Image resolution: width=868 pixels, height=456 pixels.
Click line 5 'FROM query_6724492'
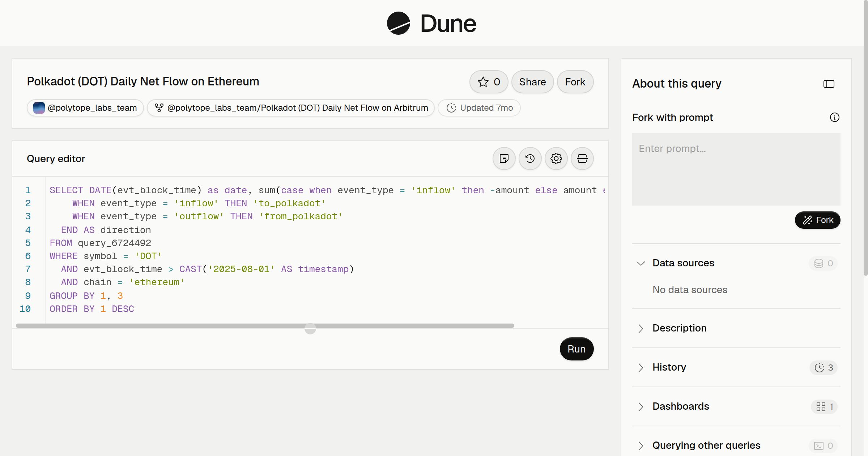coord(100,243)
